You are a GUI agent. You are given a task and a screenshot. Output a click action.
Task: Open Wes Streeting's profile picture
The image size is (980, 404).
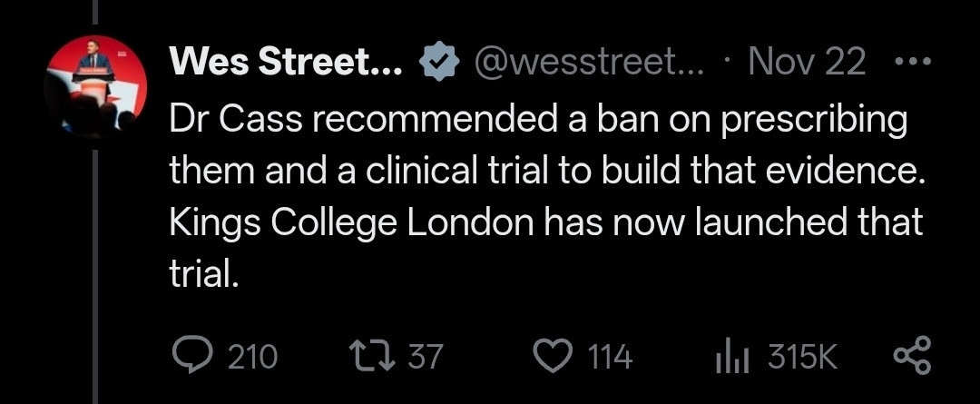95,87
